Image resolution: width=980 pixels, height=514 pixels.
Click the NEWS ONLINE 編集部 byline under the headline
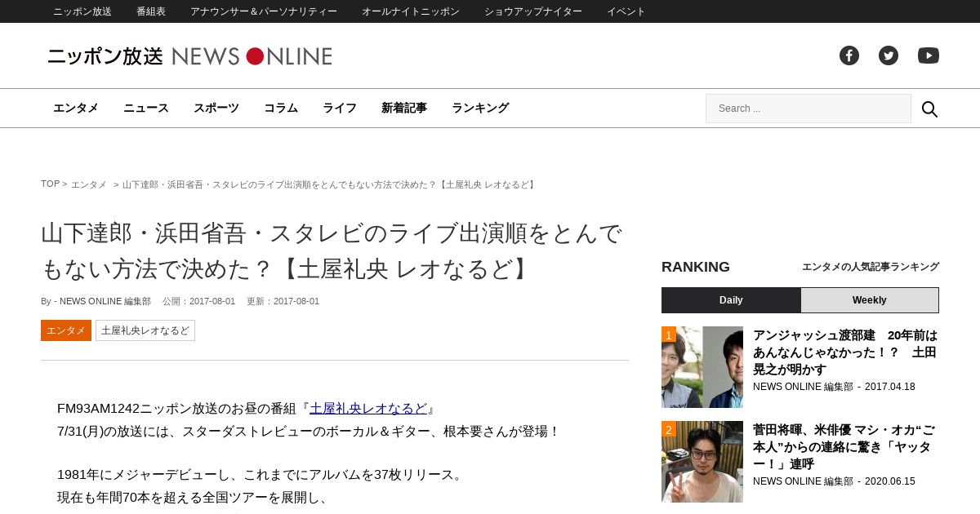click(x=105, y=301)
